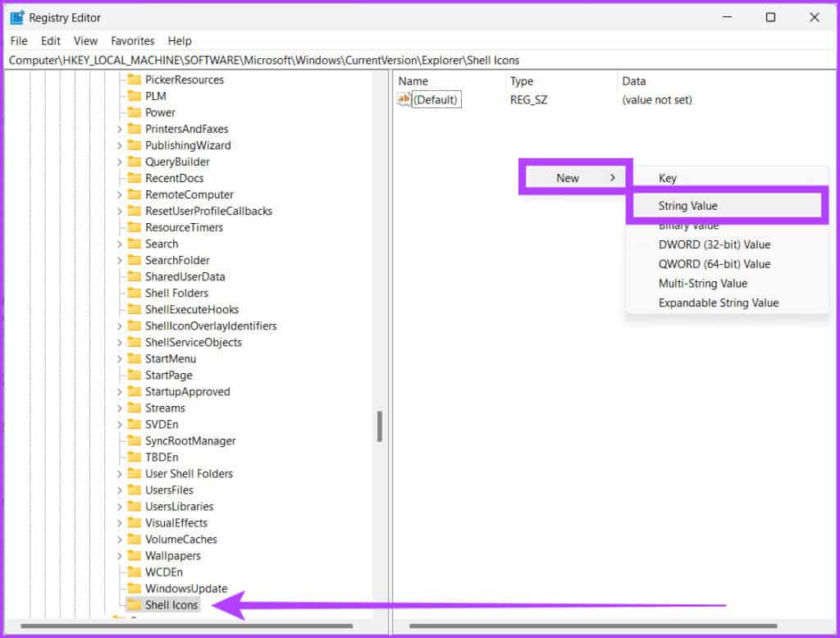
Task: Click the Registry Editor app icon in title bar
Action: 17,18
